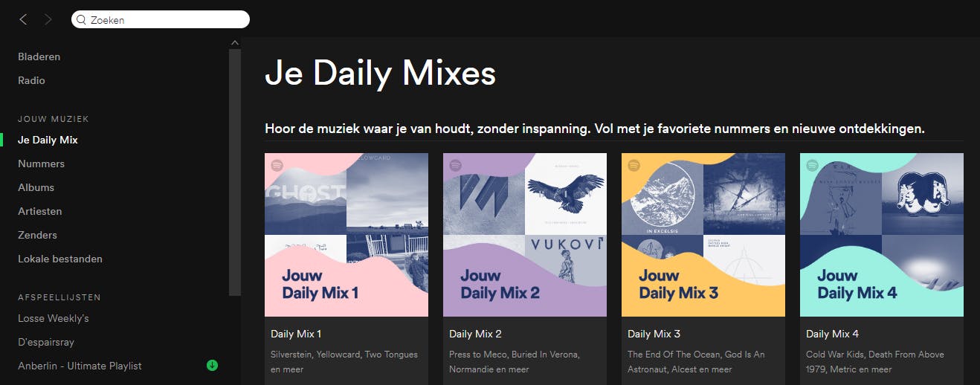The image size is (980, 385).
Task: Click the magnifier icon in search box
Action: (82, 20)
